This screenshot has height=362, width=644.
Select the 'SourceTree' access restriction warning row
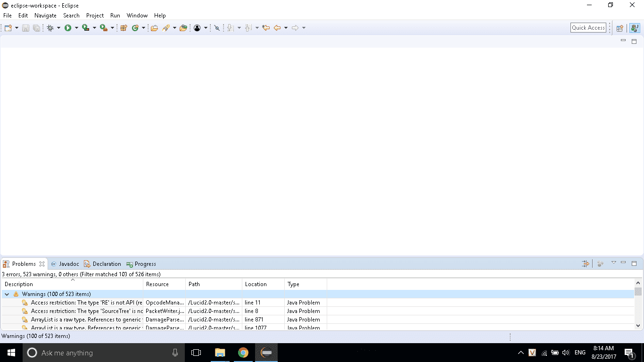[318, 311]
